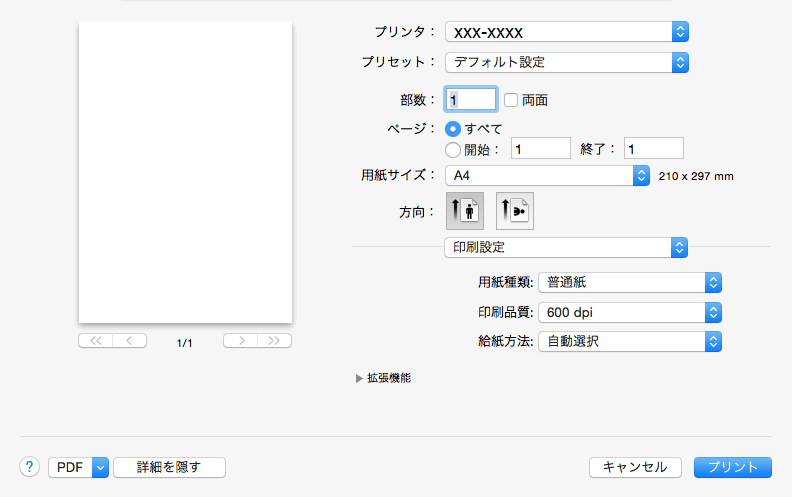The width and height of the screenshot is (792, 497).
Task: Click the 部数 copies input field
Action: point(471,100)
